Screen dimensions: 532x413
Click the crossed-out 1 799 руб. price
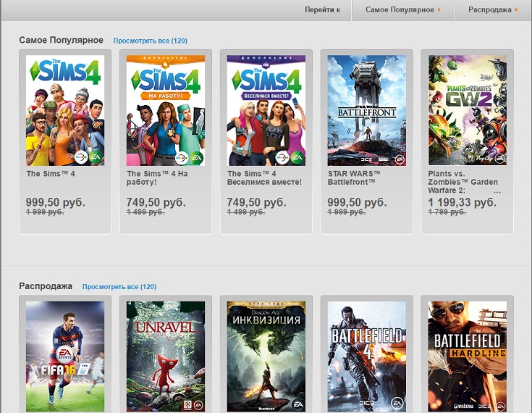coord(447,212)
